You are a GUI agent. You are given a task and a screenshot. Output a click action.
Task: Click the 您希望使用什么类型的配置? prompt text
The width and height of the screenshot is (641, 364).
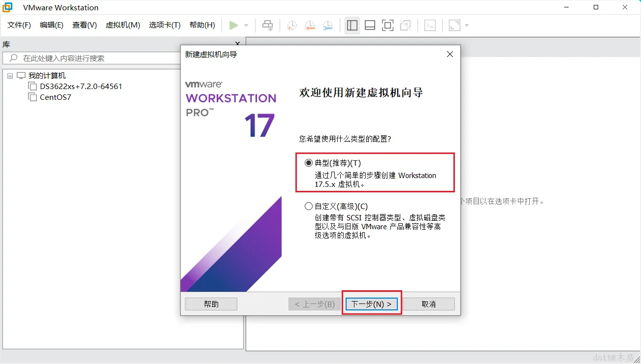(345, 139)
